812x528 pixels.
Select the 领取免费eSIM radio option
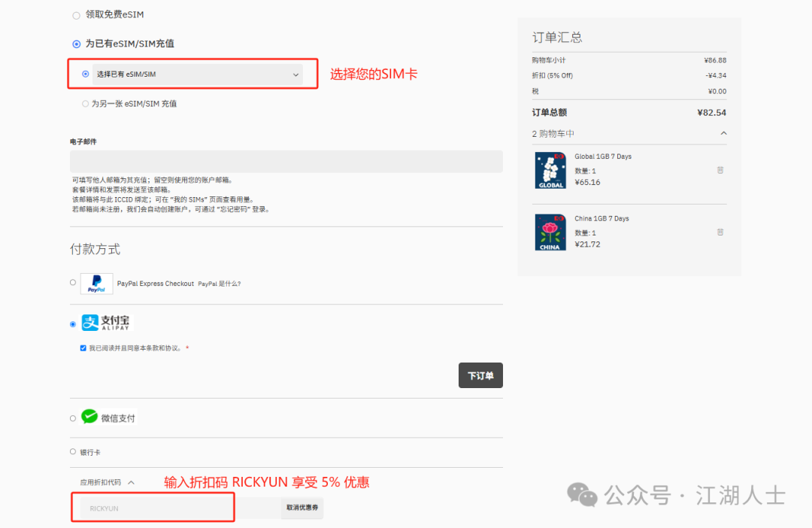tap(76, 16)
